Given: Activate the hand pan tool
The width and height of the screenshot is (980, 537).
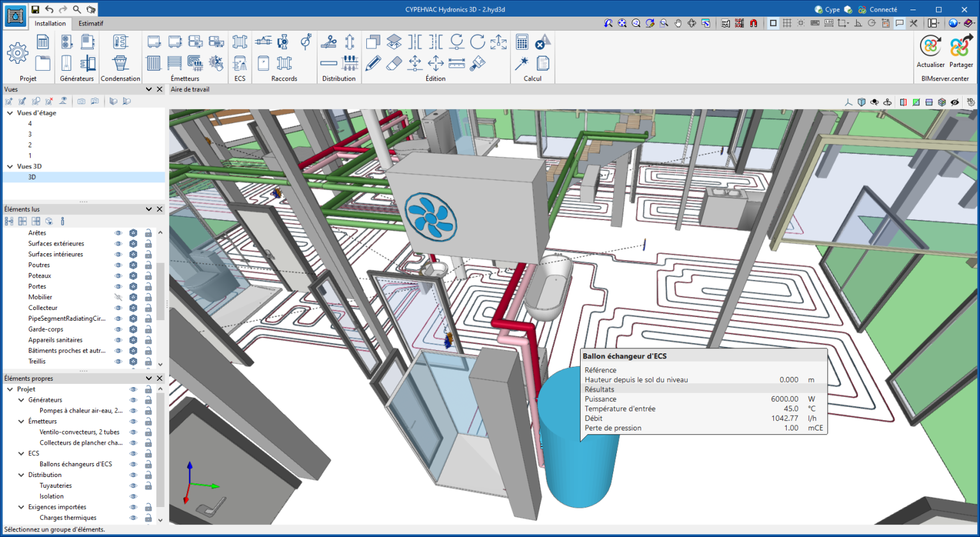Looking at the screenshot, I should point(678,23).
